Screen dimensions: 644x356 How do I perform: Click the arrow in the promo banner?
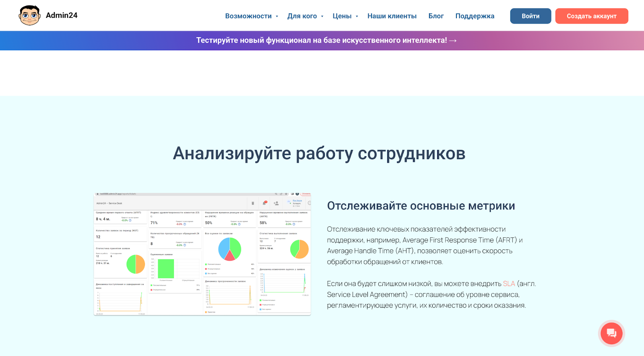pos(453,41)
